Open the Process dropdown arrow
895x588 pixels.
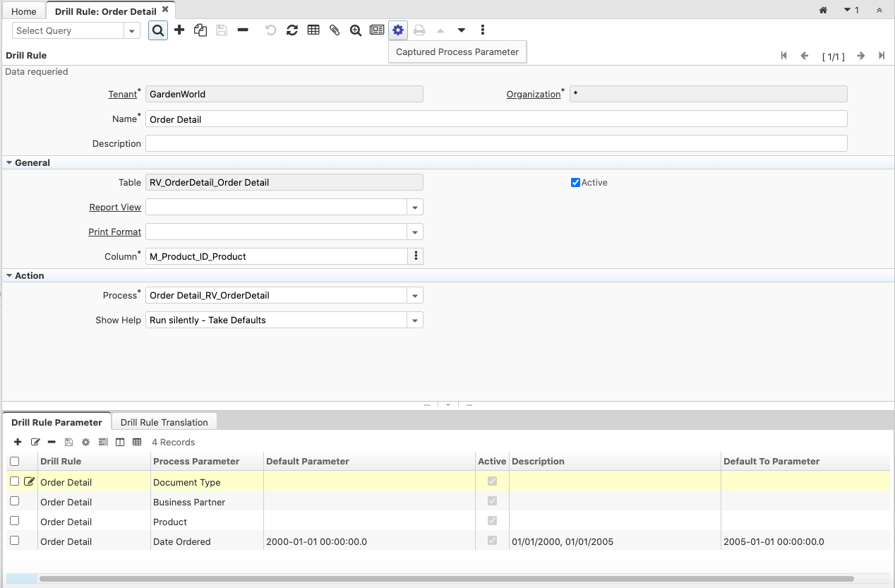(415, 295)
